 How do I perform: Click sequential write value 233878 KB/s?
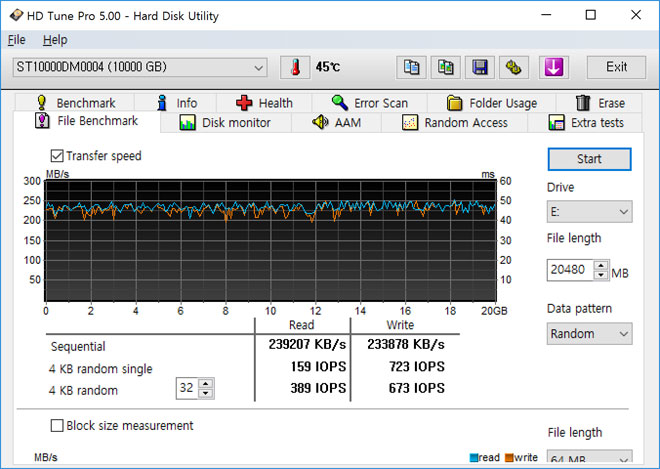(x=406, y=344)
